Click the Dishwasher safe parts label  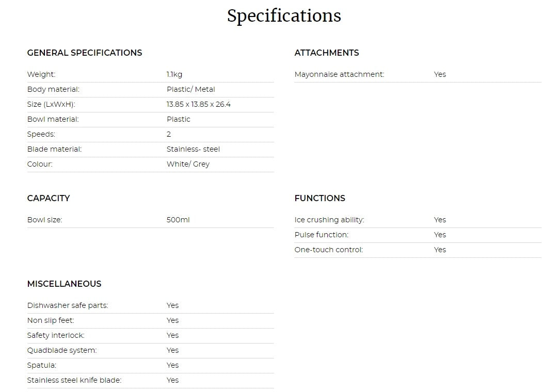(68, 305)
